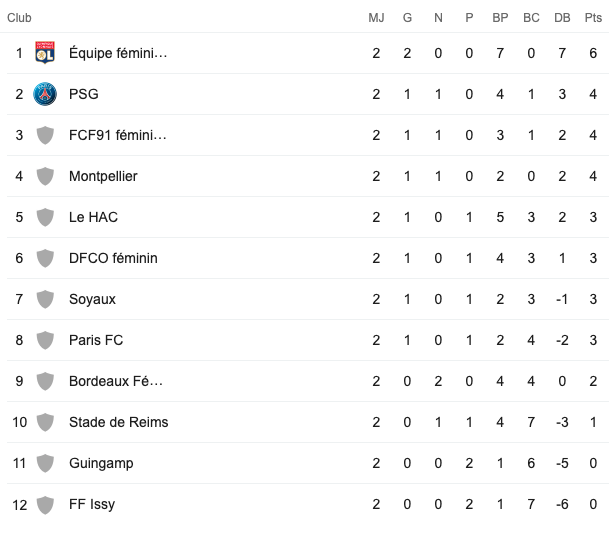The width and height of the screenshot is (609, 547).
Task: Click the Soyaux placeholder crest
Action: [x=45, y=299]
